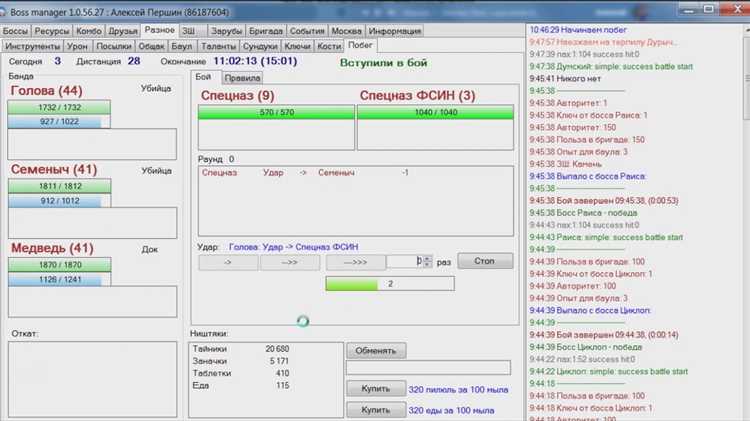750x421 pixels.
Task: Select the Сундуки sub-tab
Action: 260,46
